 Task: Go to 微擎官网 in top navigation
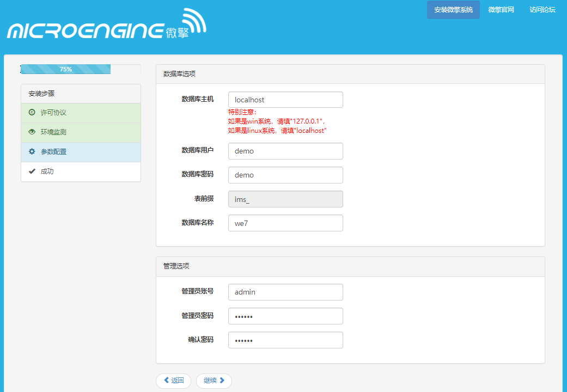(501, 10)
